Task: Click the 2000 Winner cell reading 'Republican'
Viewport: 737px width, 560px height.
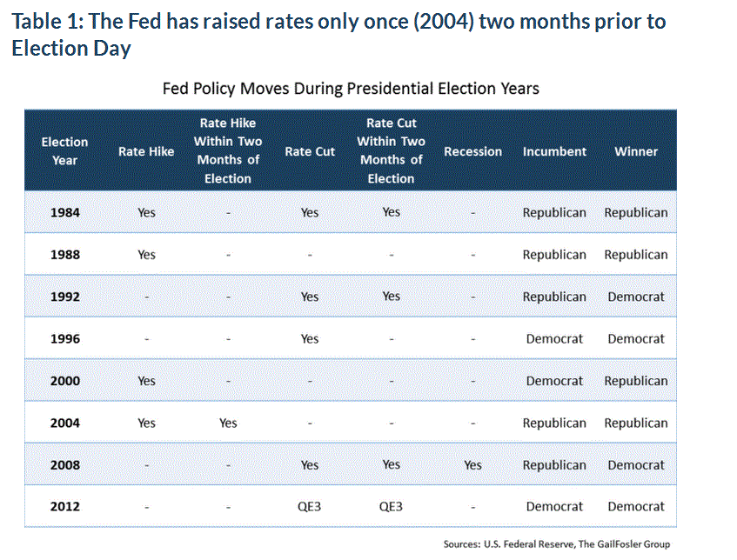Action: point(636,381)
